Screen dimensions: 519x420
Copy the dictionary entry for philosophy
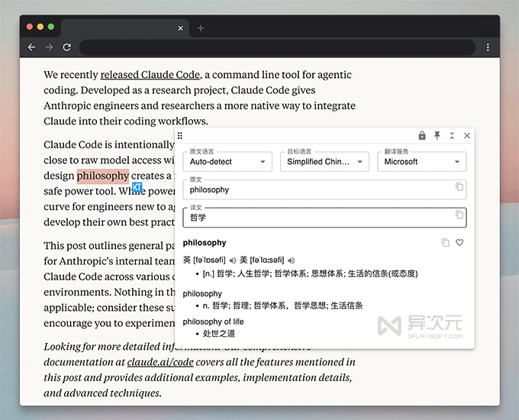(446, 243)
